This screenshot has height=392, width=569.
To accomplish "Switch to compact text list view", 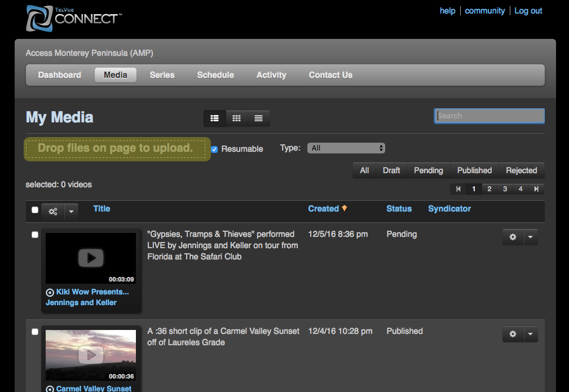I will (258, 118).
